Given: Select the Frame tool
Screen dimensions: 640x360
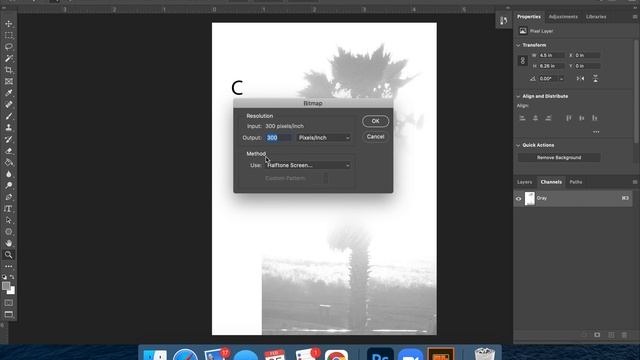Looking at the screenshot, I should 9,81.
